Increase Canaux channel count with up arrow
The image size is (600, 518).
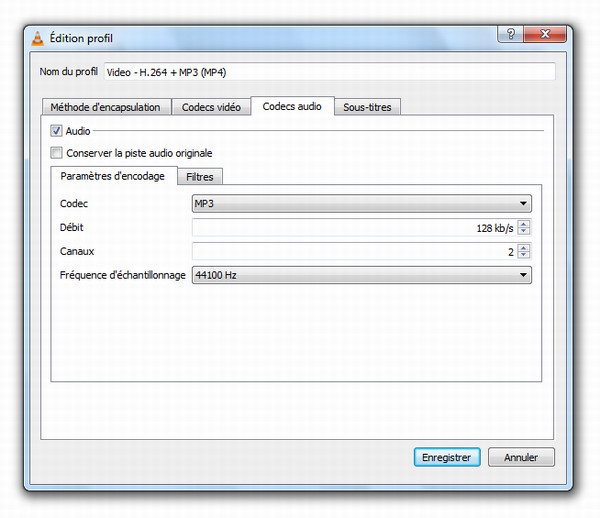click(x=525, y=247)
